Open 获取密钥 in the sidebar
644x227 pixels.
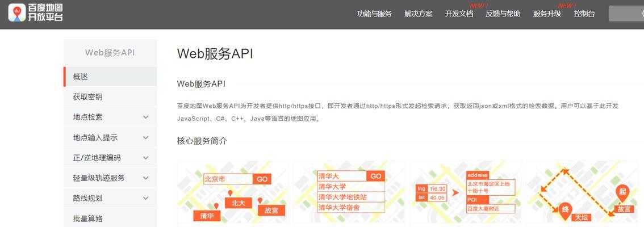pos(111,97)
